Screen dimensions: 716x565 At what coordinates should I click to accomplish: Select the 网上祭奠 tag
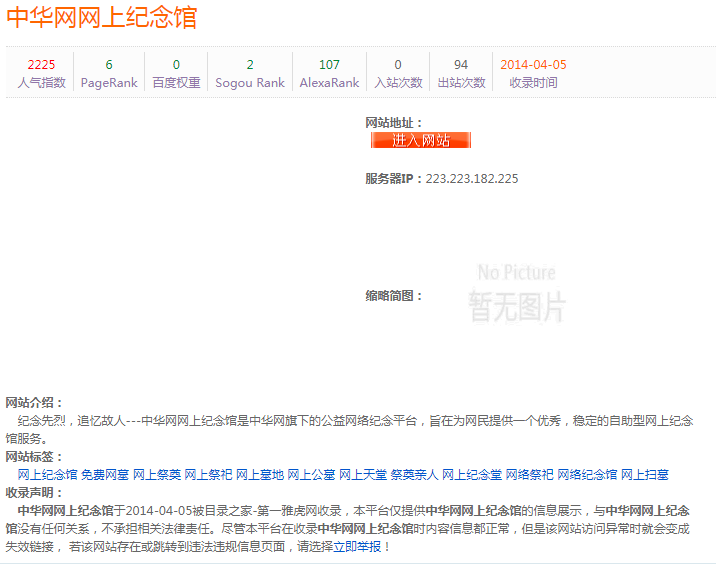157,475
